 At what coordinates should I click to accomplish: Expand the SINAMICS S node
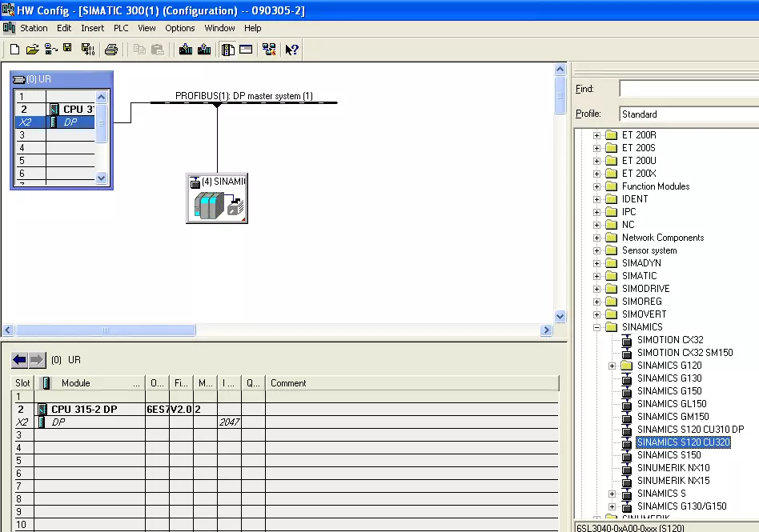pos(612,494)
